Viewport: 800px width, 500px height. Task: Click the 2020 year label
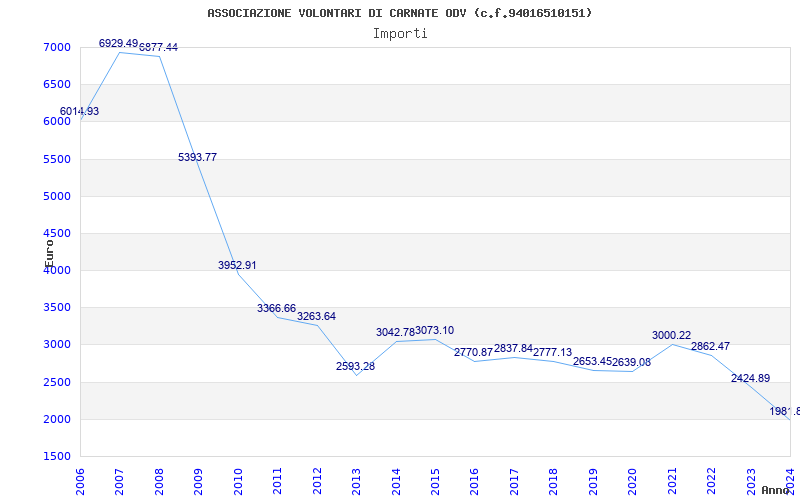tap(633, 481)
